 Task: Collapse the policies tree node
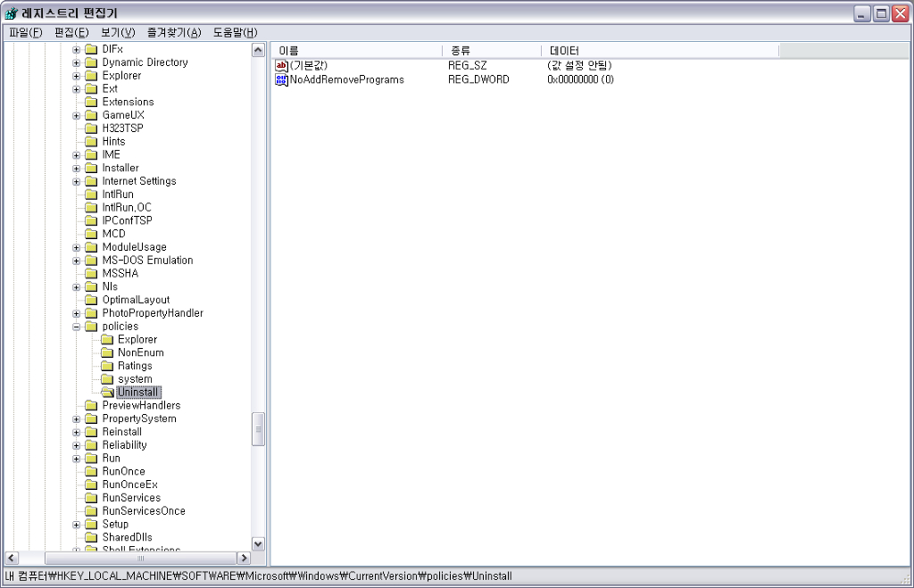[77, 327]
